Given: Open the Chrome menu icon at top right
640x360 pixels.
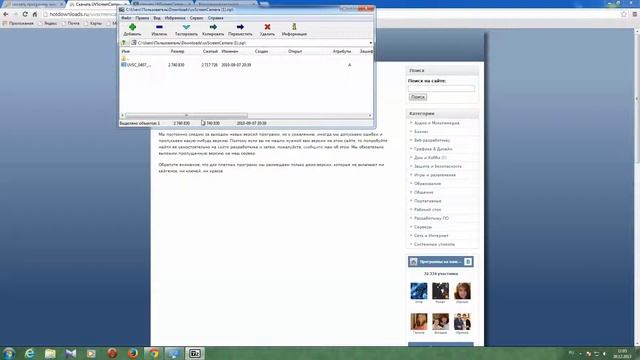Looking at the screenshot, I should 635,14.
